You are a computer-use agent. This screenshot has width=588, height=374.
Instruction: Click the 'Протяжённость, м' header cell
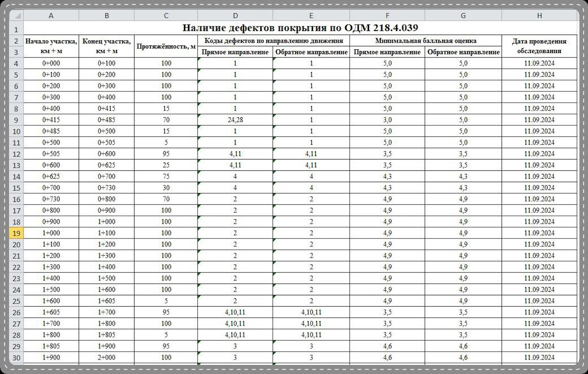pyautogui.click(x=166, y=46)
